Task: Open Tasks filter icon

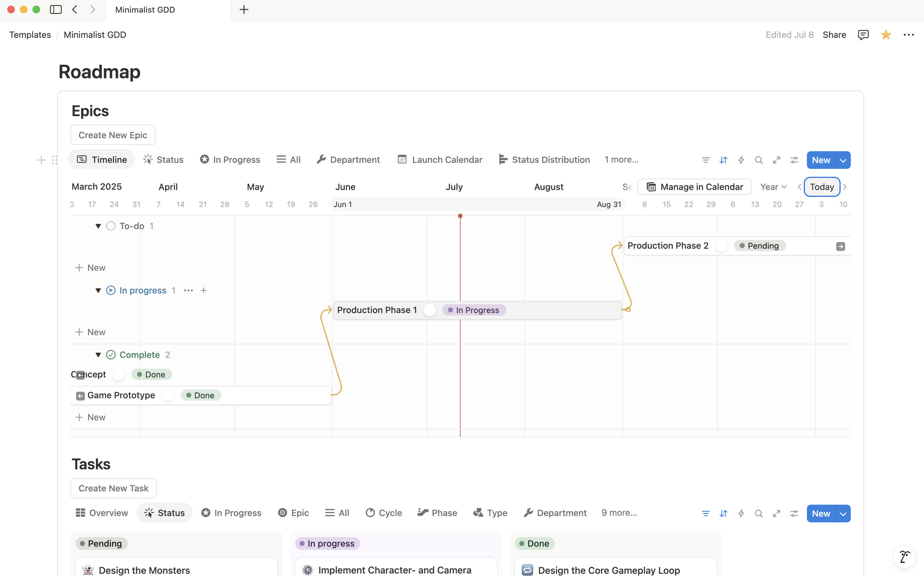Action: click(706, 514)
